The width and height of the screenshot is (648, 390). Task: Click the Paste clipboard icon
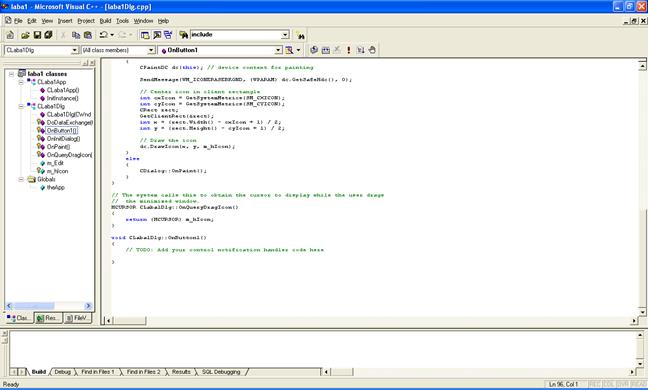88,36
